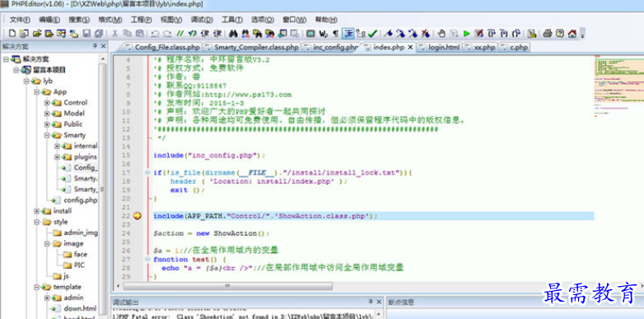The image size is (644, 319).
Task: Open the 选项(O) options menu
Action: point(263,19)
